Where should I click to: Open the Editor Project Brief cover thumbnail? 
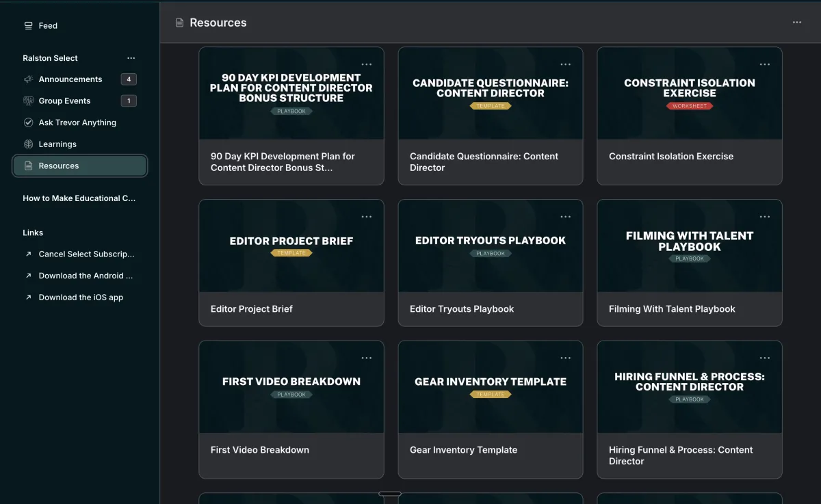291,246
